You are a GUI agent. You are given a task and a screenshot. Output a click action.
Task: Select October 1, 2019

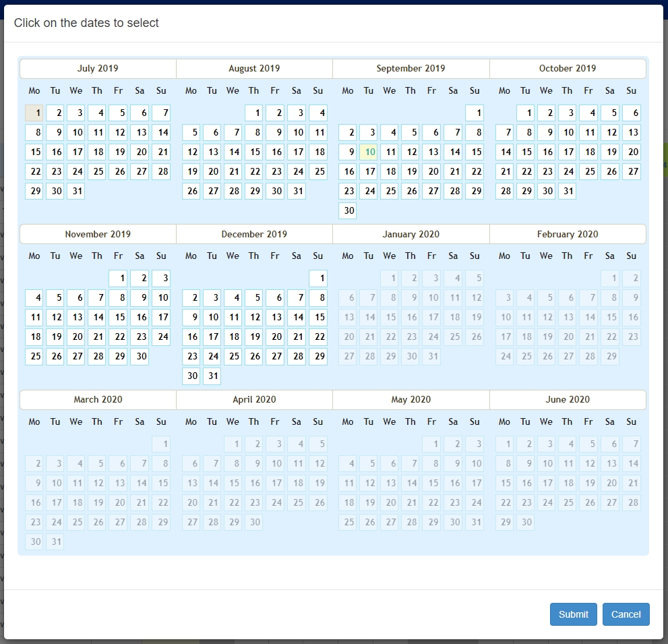[x=525, y=113]
